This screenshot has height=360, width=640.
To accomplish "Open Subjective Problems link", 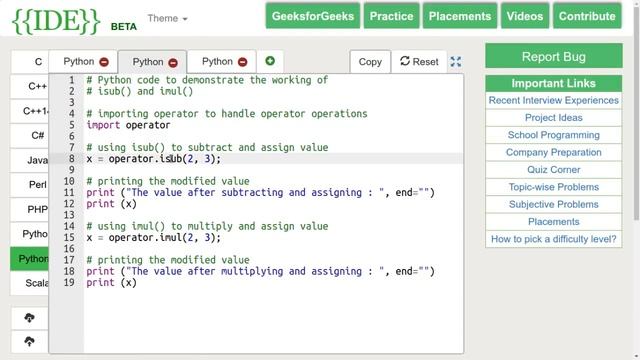I will coord(554,204).
